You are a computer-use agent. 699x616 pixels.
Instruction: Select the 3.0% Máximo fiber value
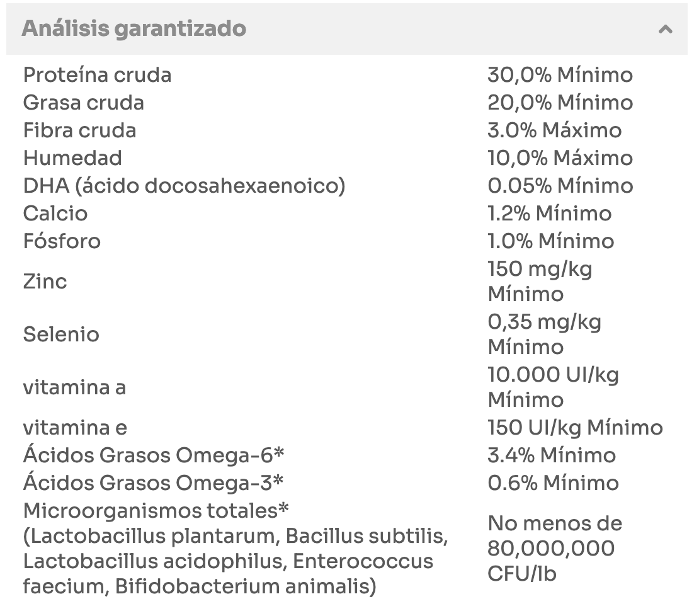pos(554,130)
